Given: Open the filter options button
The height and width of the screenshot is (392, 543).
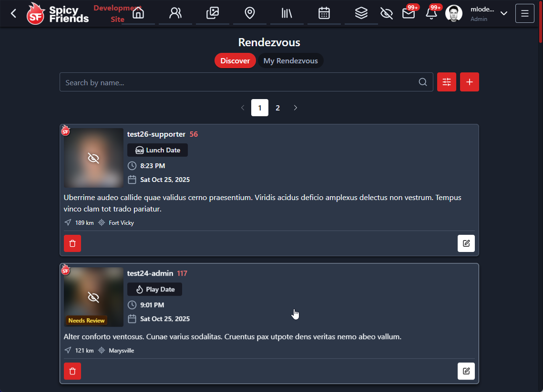Looking at the screenshot, I should coord(447,82).
